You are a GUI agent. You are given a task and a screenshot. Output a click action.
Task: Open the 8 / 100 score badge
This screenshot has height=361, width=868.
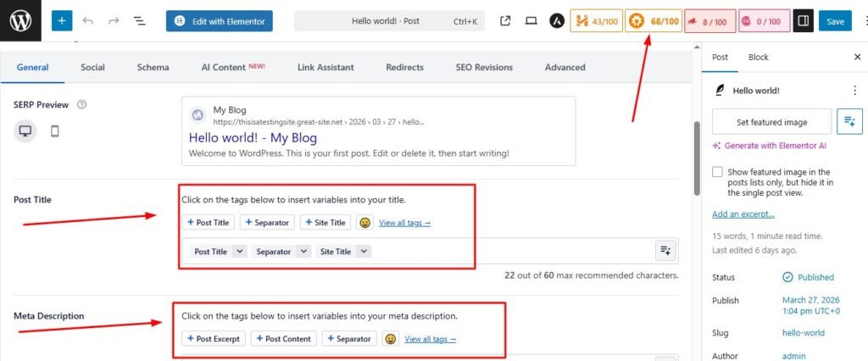[709, 21]
